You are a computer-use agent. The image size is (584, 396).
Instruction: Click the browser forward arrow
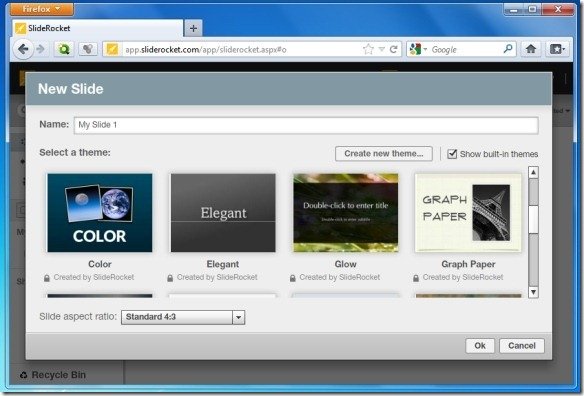pos(41,49)
